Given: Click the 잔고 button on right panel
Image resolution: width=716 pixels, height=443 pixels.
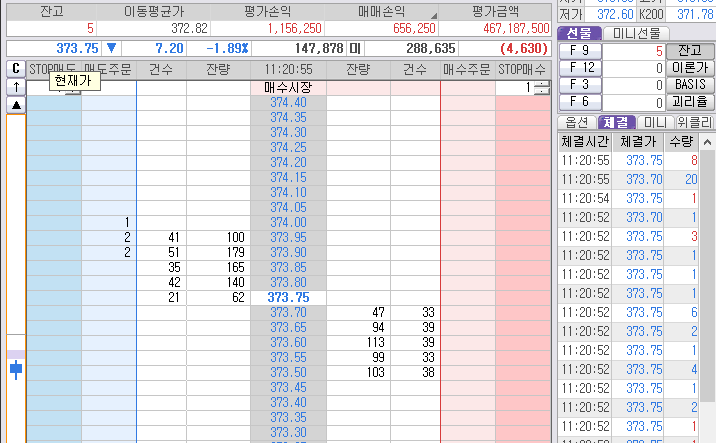Looking at the screenshot, I should [690, 51].
